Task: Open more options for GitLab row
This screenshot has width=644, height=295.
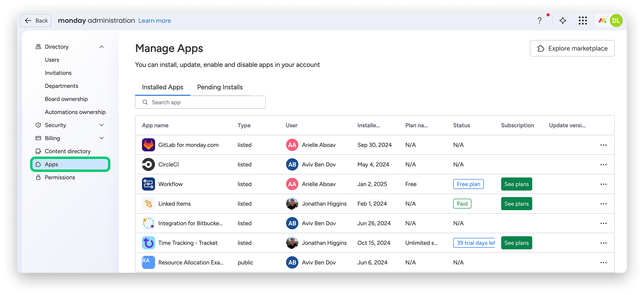Action: tap(604, 145)
